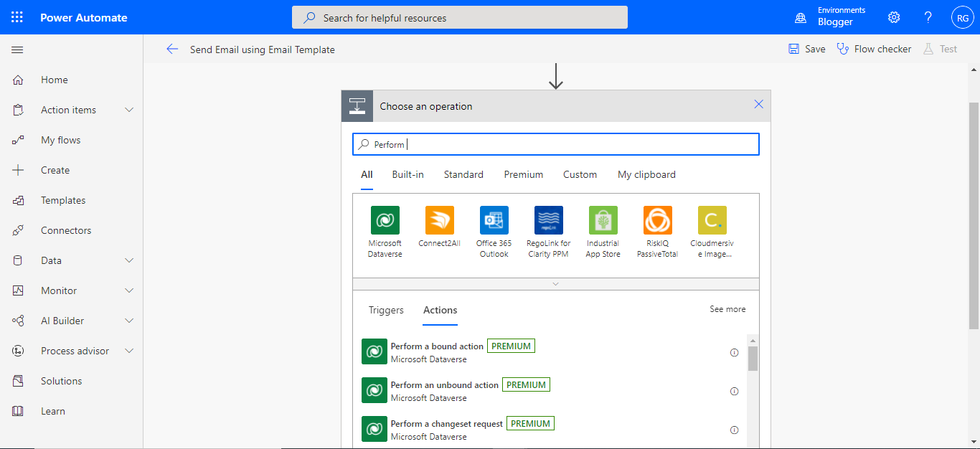Open the help question mark icon
The width and height of the screenshot is (980, 449).
tap(928, 17)
